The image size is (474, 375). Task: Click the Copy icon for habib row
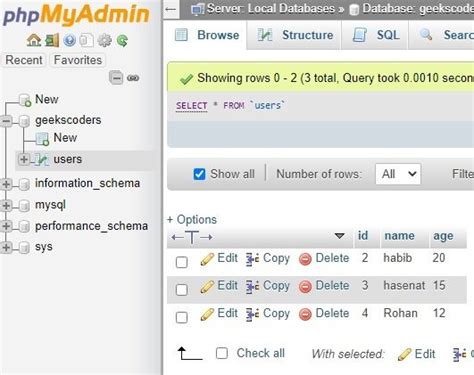[x=253, y=259]
